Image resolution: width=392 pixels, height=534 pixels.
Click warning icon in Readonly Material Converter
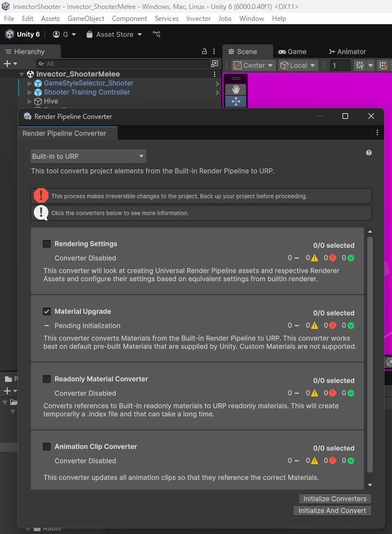(315, 393)
